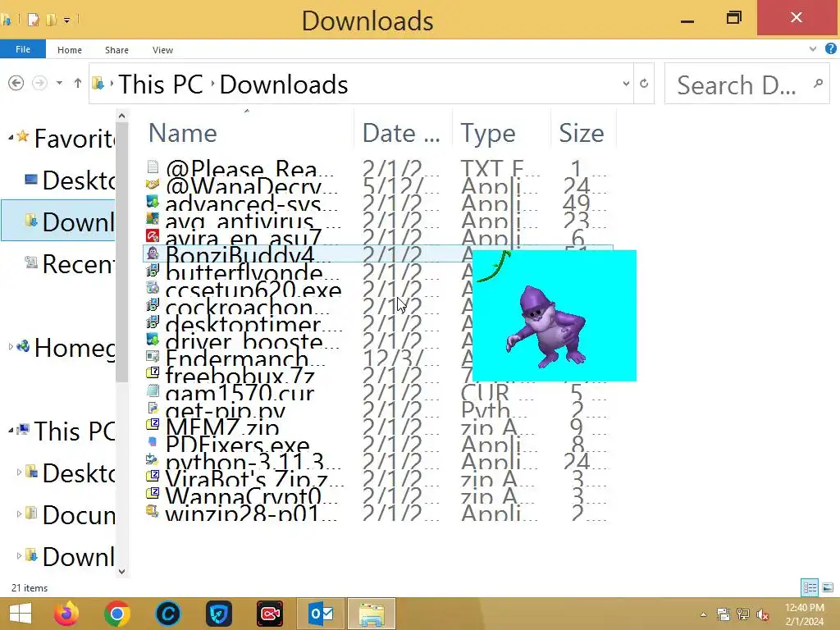This screenshot has width=840, height=630.
Task: Show hidden tray icons arrow
Action: (x=703, y=614)
